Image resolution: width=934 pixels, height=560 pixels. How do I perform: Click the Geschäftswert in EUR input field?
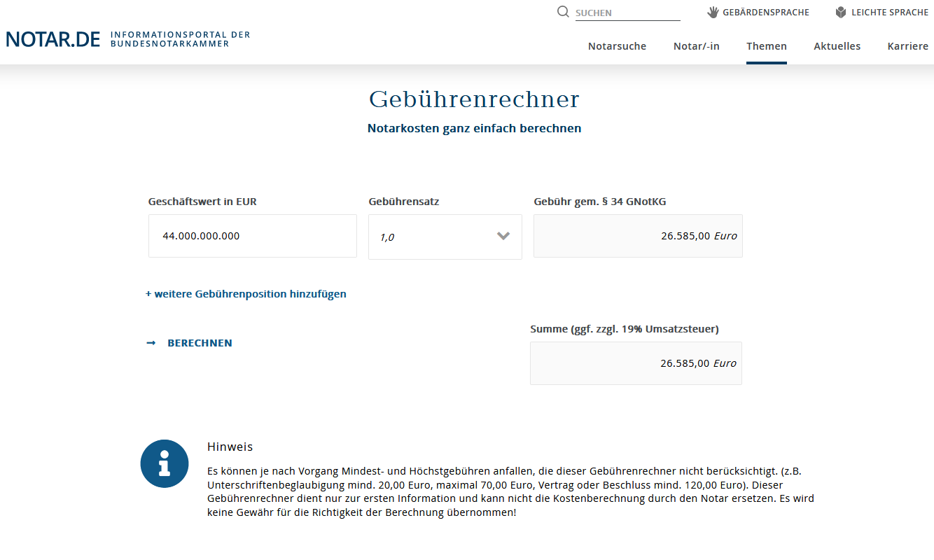[253, 236]
